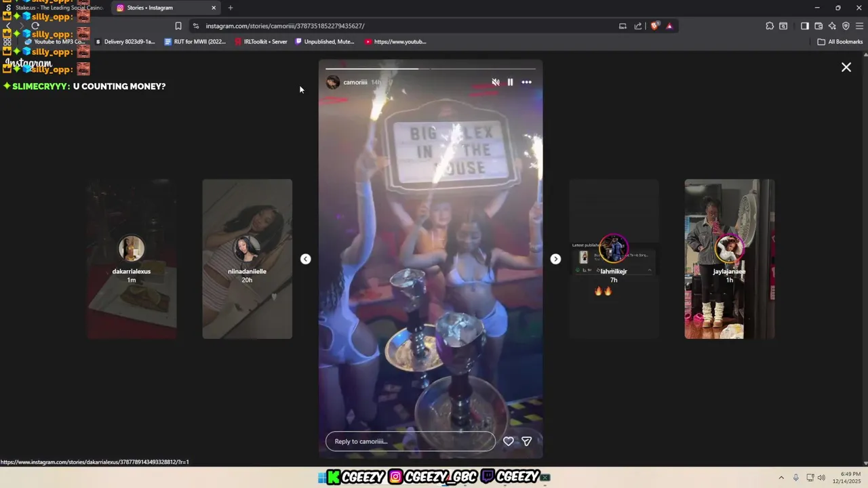Click the browser address bar URL
Image resolution: width=868 pixels, height=488 pixels.
click(285, 26)
